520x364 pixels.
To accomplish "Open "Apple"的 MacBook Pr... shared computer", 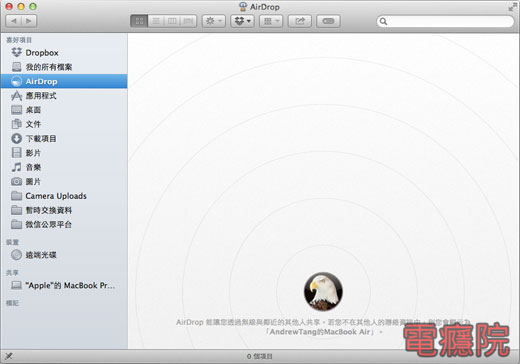I will tap(64, 285).
